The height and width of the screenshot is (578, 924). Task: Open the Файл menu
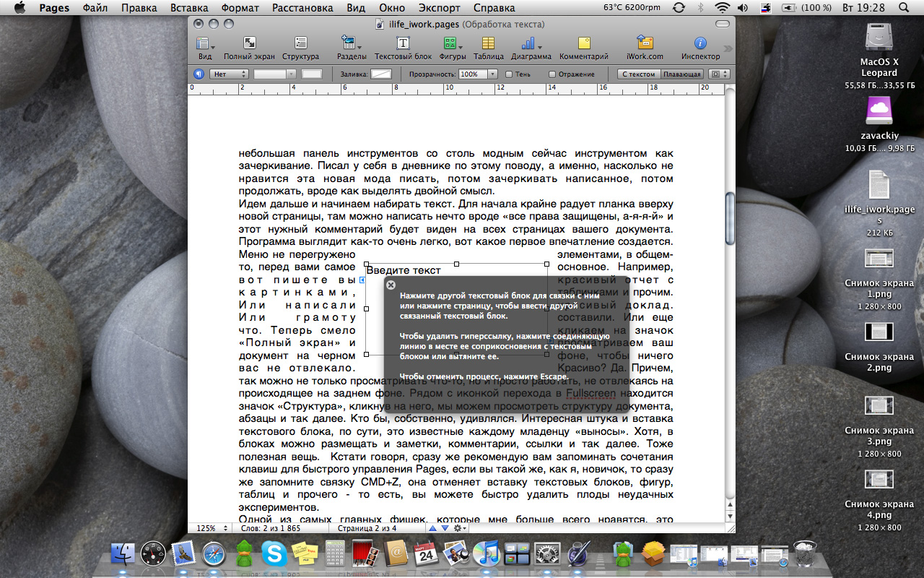pos(96,8)
